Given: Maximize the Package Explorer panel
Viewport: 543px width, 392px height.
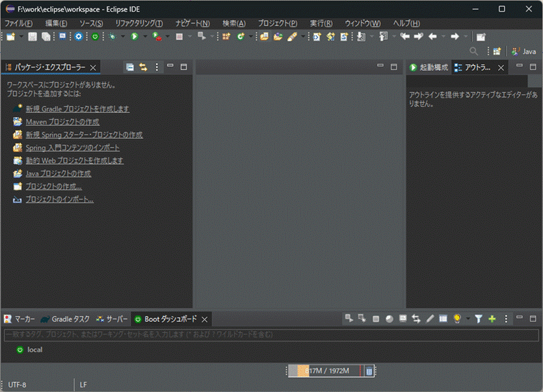Looking at the screenshot, I should [184, 67].
